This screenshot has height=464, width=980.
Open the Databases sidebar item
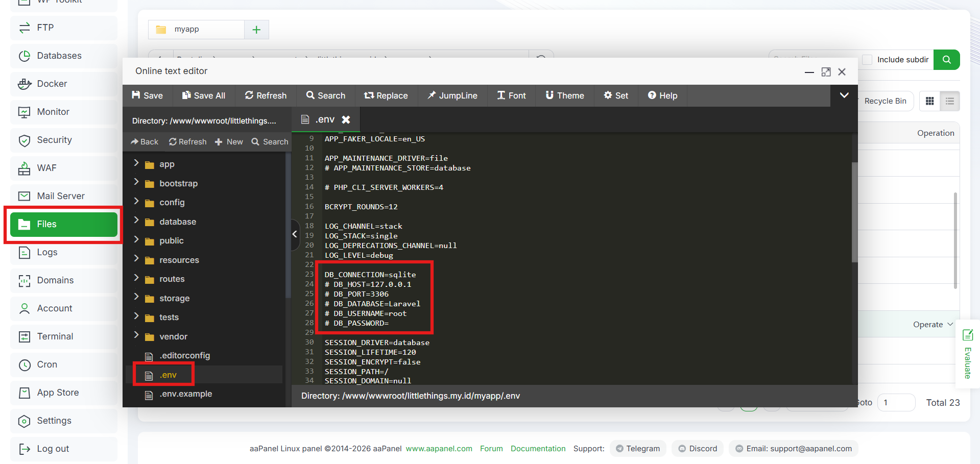click(x=63, y=56)
